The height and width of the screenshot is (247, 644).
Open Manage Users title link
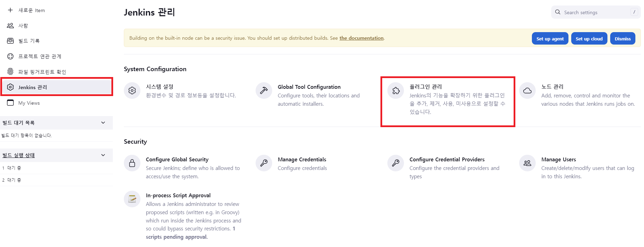[558, 160]
